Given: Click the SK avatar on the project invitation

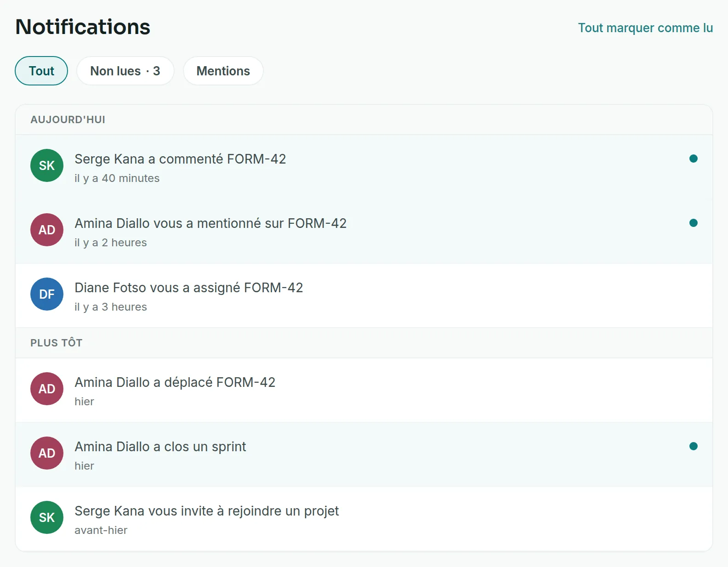Looking at the screenshot, I should pyautogui.click(x=47, y=517).
